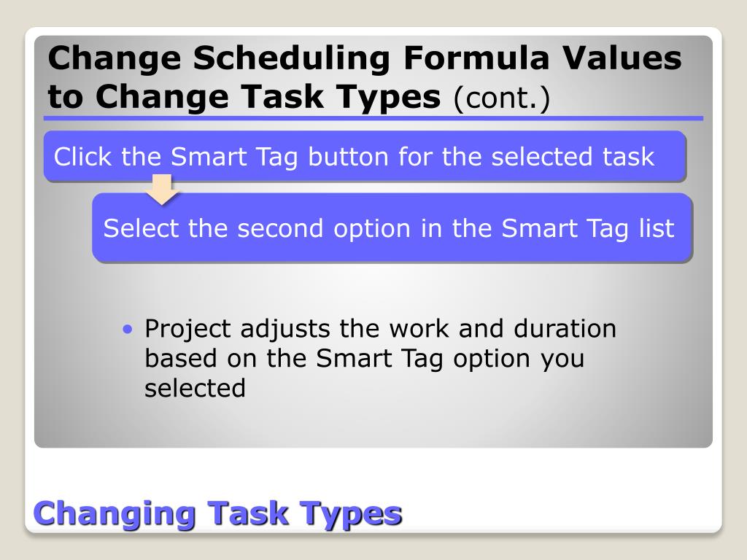
Task: Click the word 'duration' in the bullet text
Action: (x=565, y=329)
